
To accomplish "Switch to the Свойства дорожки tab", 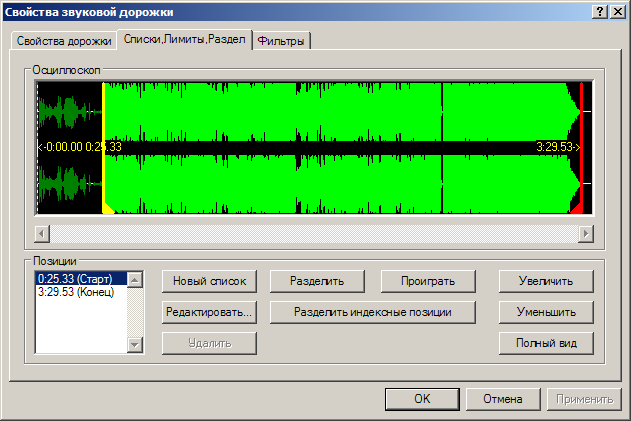I will 64,41.
